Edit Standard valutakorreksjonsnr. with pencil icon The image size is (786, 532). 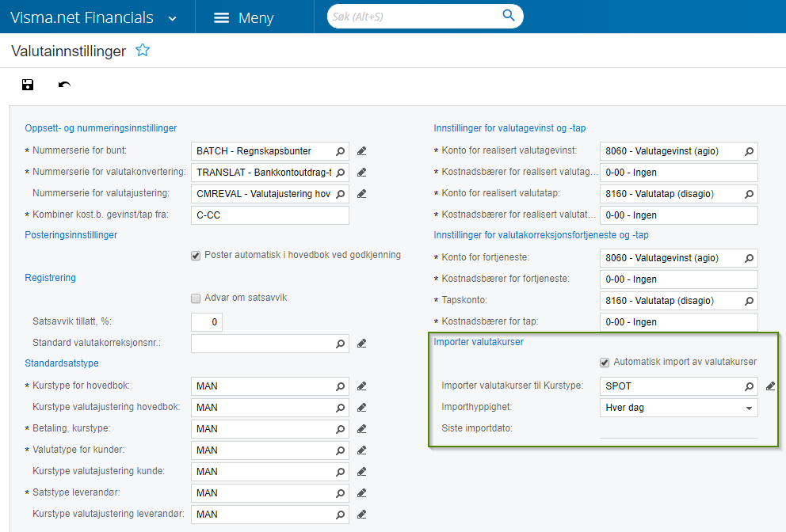pyautogui.click(x=362, y=344)
